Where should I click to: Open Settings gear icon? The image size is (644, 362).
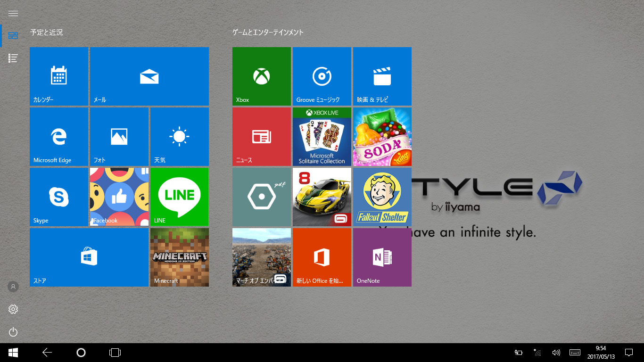(13, 309)
